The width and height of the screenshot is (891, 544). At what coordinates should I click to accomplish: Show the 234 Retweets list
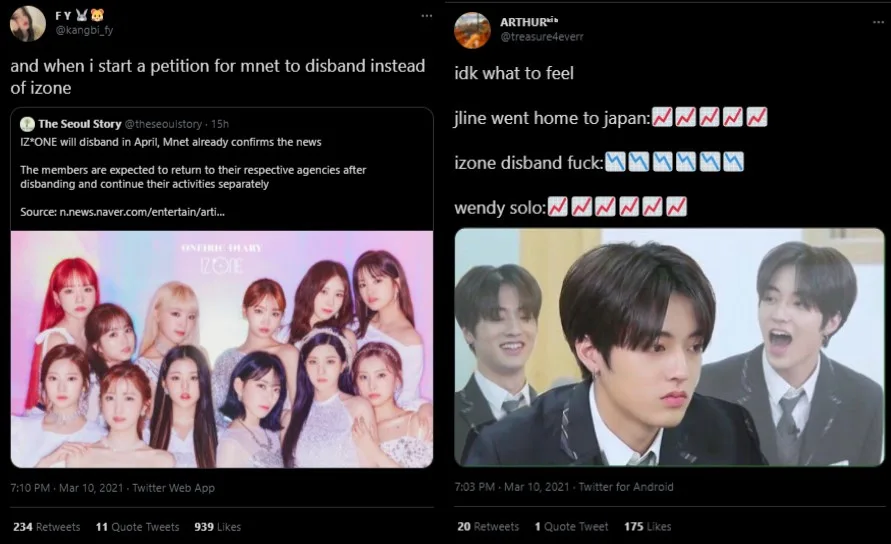(47, 527)
